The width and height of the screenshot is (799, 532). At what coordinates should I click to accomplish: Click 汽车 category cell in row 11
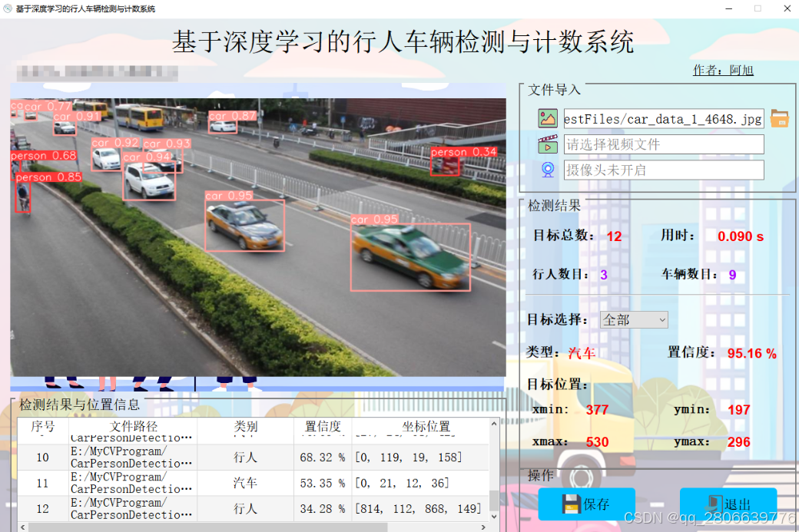pos(246,483)
